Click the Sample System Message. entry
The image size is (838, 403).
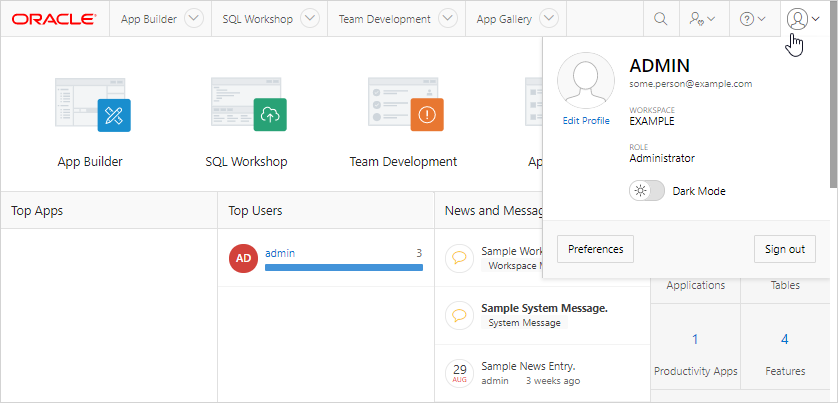coord(544,308)
